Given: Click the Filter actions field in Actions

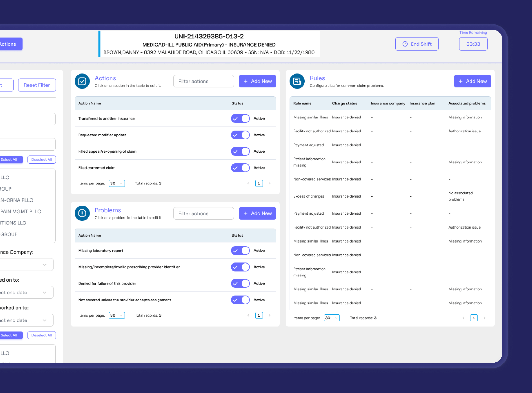Looking at the screenshot, I should [x=204, y=81].
